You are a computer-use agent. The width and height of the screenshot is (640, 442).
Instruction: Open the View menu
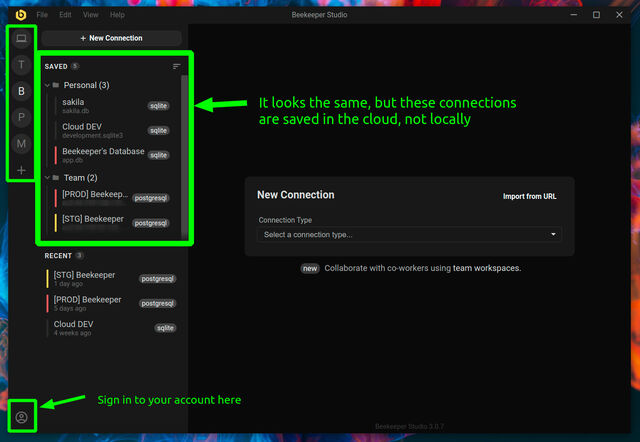coord(91,15)
